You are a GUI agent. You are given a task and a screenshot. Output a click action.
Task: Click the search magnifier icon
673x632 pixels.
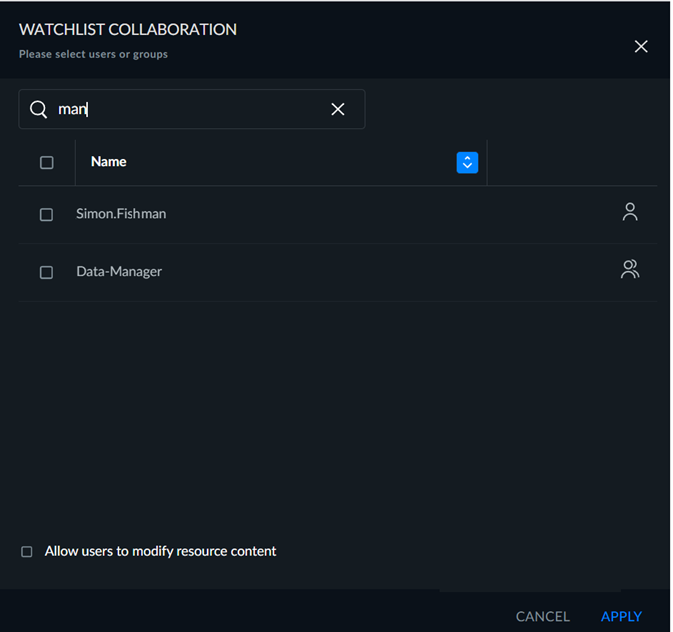(38, 109)
